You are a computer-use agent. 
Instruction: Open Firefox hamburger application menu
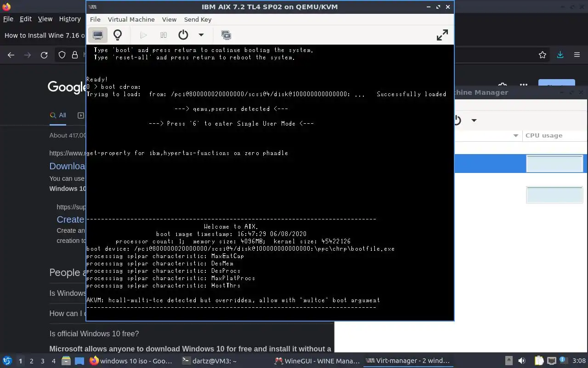tap(577, 55)
